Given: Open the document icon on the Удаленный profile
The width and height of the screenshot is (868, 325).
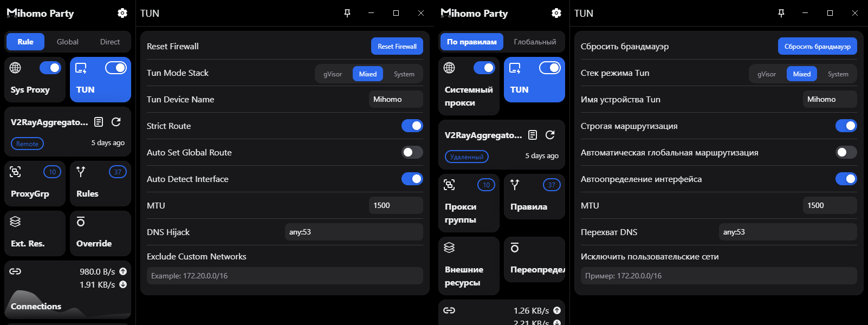Looking at the screenshot, I should [533, 135].
